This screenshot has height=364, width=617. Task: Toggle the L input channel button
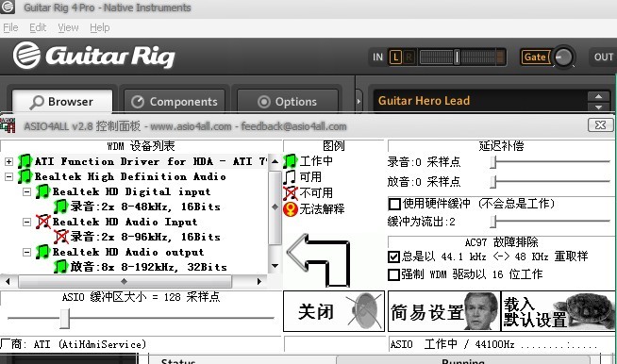(x=395, y=58)
